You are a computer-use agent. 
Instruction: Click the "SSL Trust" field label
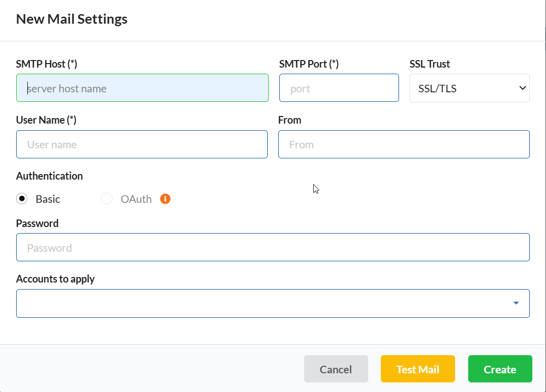429,64
